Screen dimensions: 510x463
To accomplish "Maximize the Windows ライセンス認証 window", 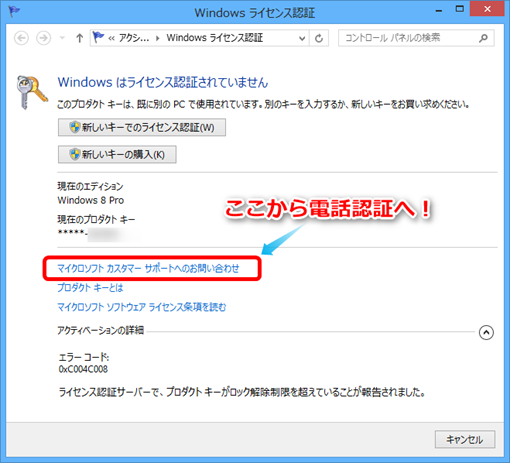I will (460, 9).
